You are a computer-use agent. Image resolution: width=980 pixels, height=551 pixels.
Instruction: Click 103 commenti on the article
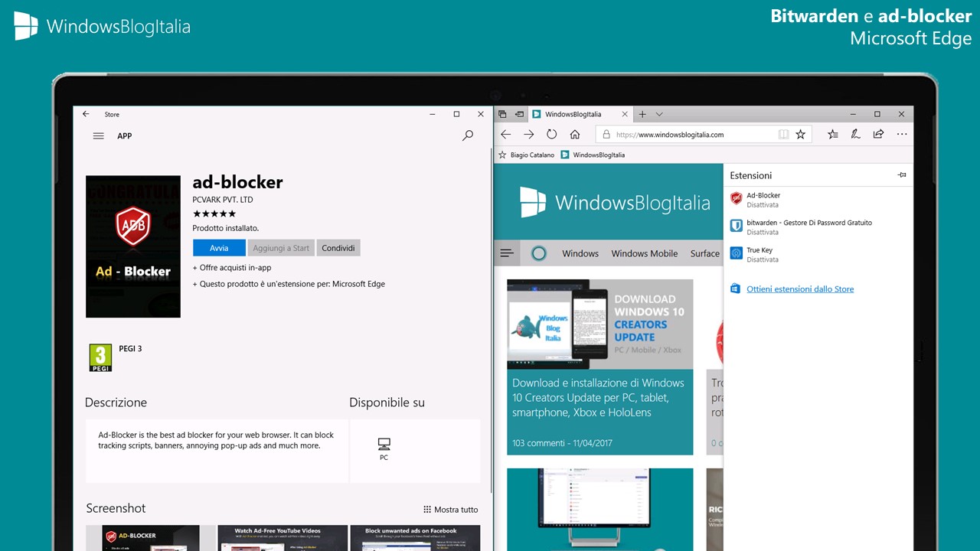coord(537,443)
